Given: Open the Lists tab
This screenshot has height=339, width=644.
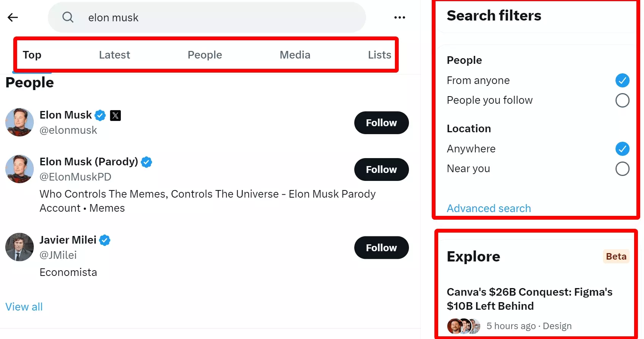Looking at the screenshot, I should click(379, 55).
